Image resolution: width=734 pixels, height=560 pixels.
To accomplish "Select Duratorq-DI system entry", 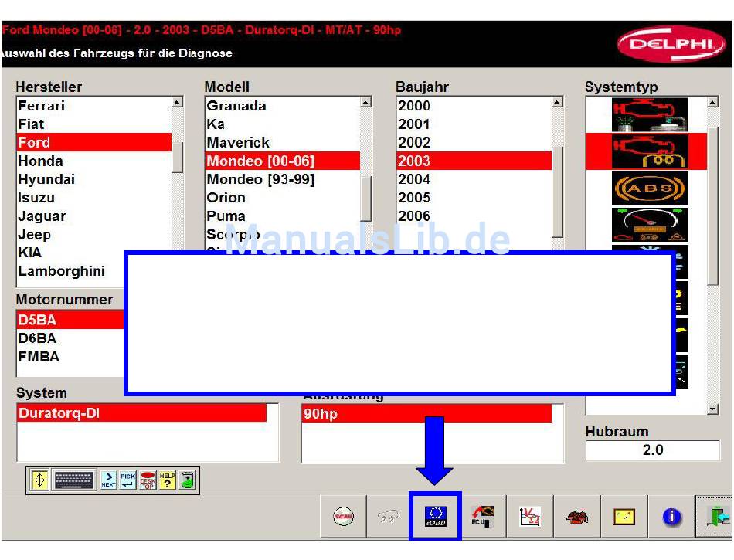I will pos(142,413).
